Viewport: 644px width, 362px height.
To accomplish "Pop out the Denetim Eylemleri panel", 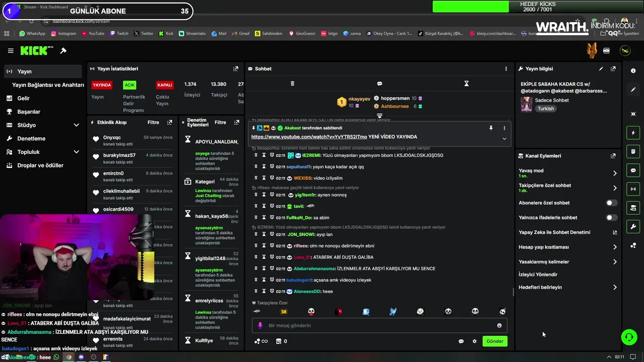I will click(236, 122).
